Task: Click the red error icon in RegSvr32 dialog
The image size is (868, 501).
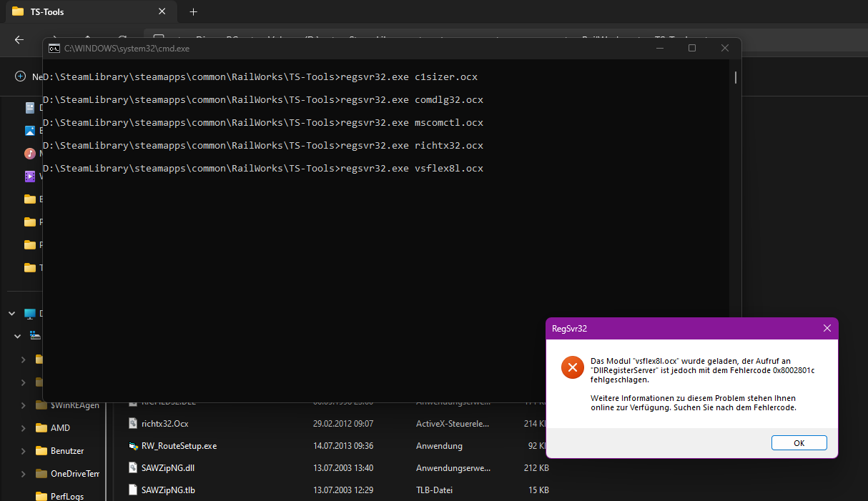Action: click(572, 367)
